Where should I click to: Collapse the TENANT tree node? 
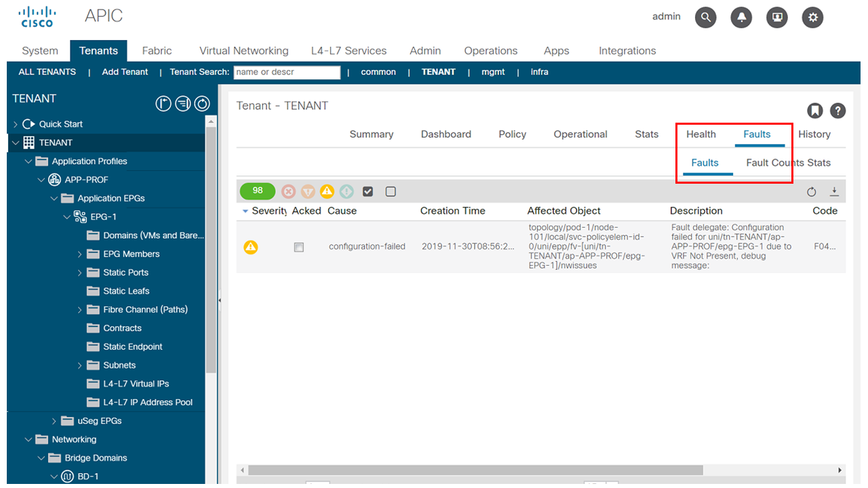tap(16, 143)
